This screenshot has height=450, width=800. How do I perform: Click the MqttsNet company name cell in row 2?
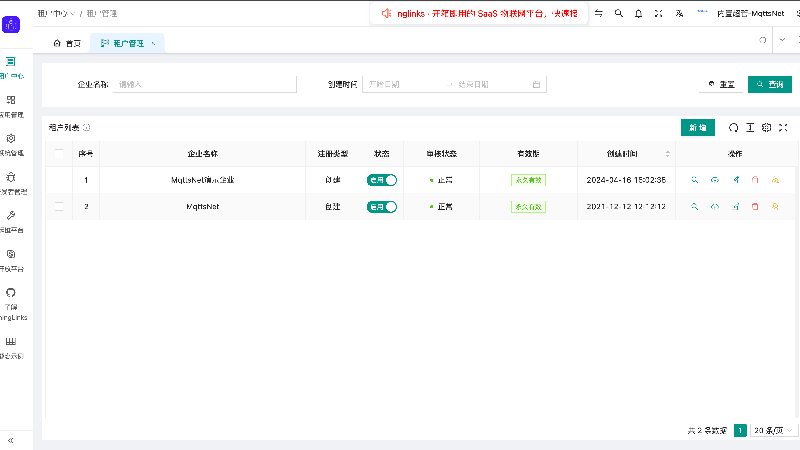pos(203,207)
